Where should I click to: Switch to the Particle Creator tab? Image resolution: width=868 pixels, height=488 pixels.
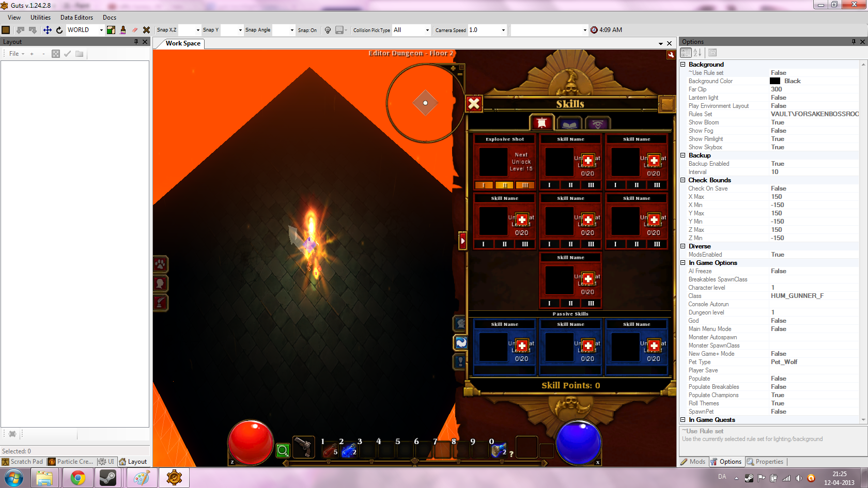point(71,462)
